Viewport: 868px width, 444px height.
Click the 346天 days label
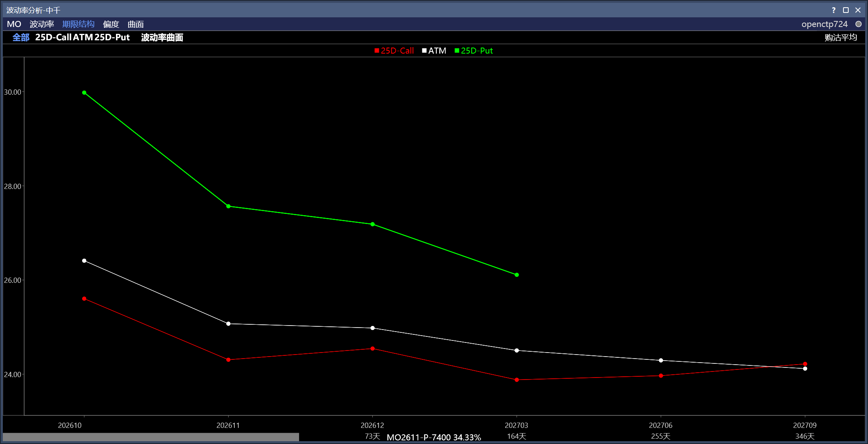[x=805, y=436]
